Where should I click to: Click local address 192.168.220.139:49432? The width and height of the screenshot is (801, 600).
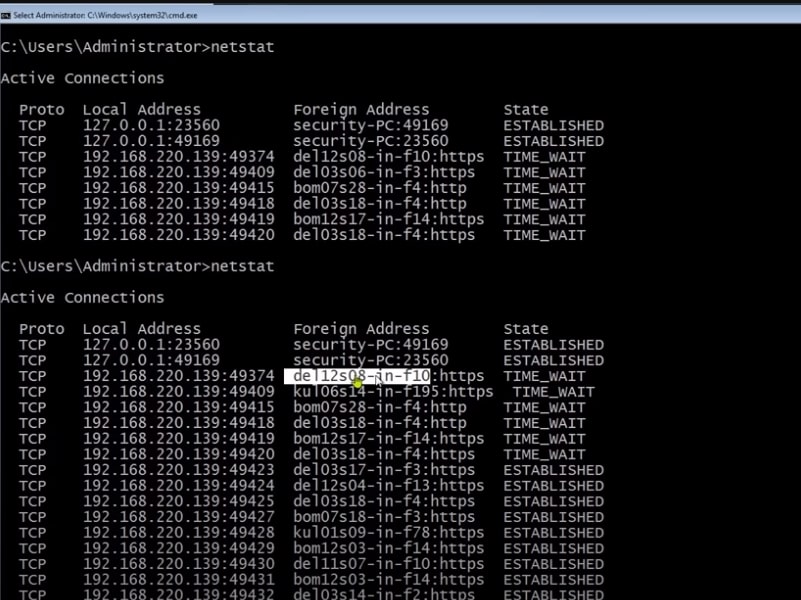pyautogui.click(x=178, y=595)
